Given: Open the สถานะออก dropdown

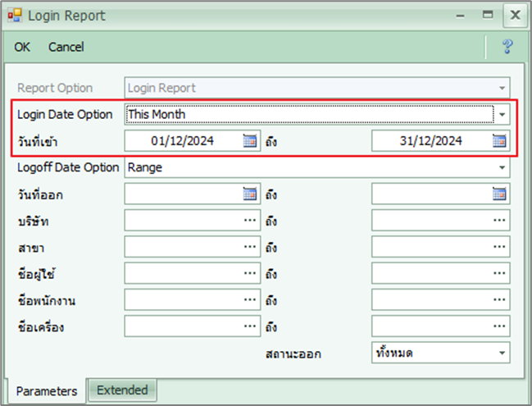Looking at the screenshot, I should pyautogui.click(x=502, y=354).
